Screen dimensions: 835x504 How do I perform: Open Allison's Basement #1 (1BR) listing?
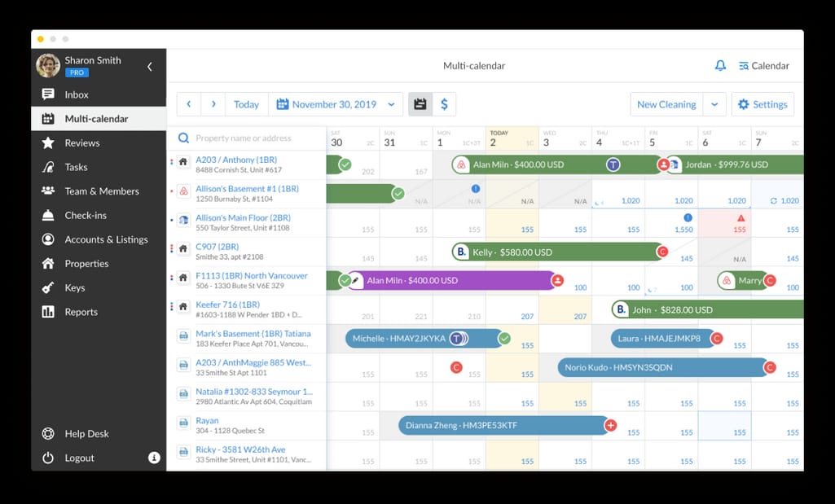(247, 188)
